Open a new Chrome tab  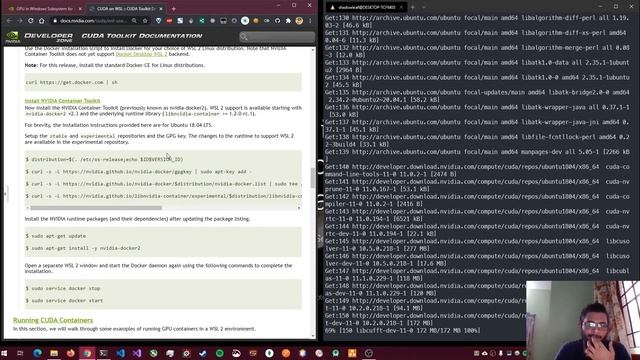click(173, 9)
